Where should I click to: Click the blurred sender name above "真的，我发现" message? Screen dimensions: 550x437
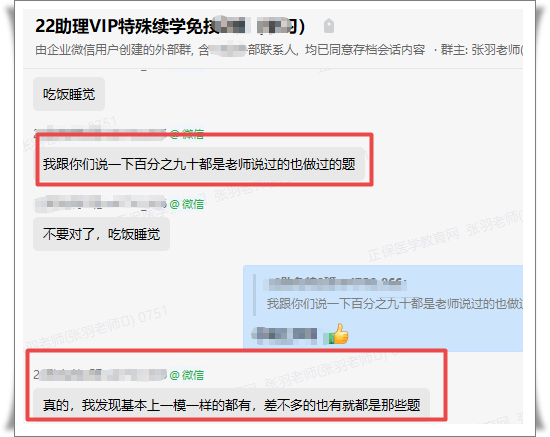[x=100, y=375]
